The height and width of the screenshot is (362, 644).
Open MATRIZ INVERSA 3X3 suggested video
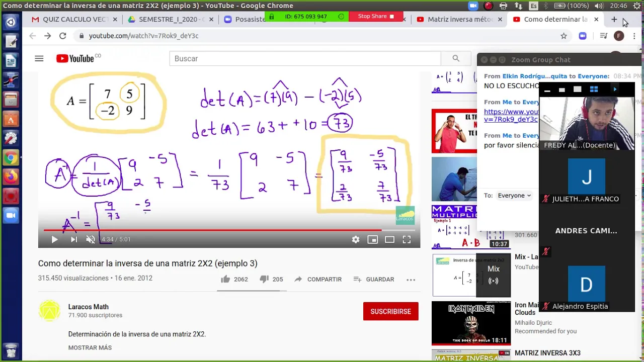click(547, 353)
